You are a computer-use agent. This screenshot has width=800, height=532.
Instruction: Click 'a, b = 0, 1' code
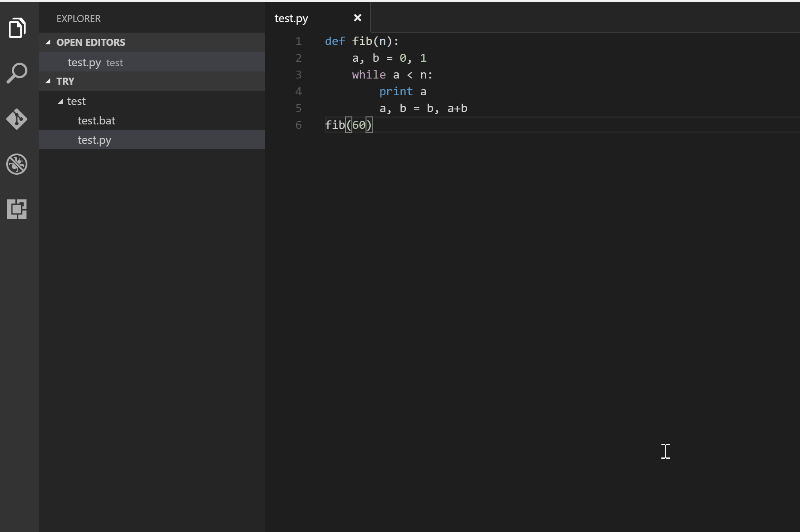pos(389,58)
